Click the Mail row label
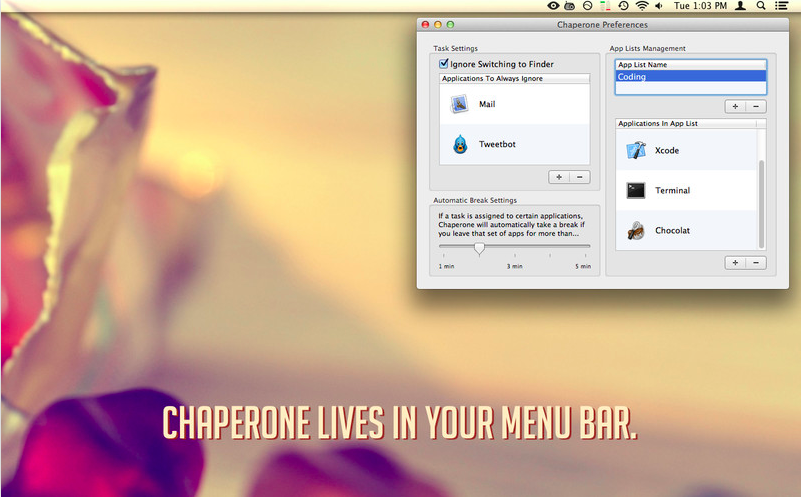This screenshot has height=497, width=801. pos(487,104)
